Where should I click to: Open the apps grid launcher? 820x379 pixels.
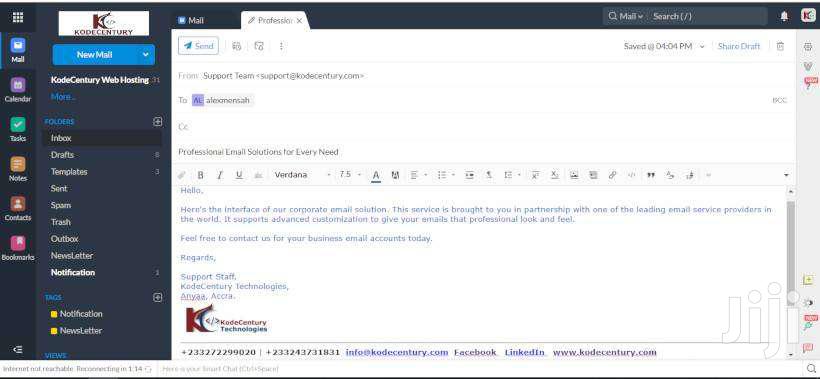pyautogui.click(x=18, y=17)
